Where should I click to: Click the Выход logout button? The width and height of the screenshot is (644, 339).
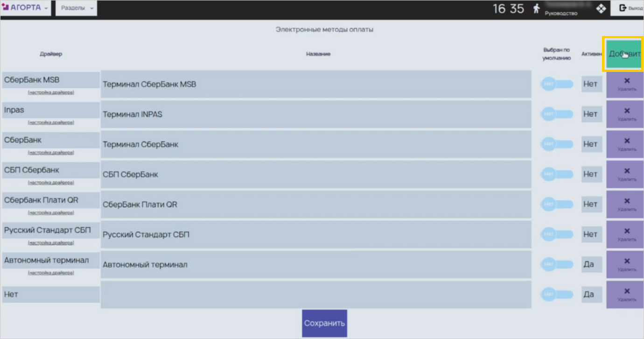(x=628, y=8)
